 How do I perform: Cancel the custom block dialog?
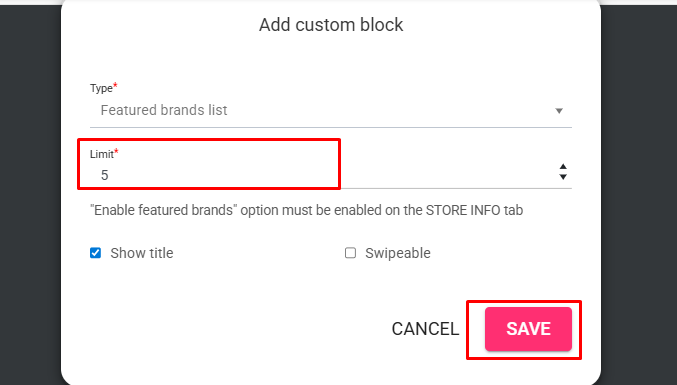pyautogui.click(x=425, y=329)
